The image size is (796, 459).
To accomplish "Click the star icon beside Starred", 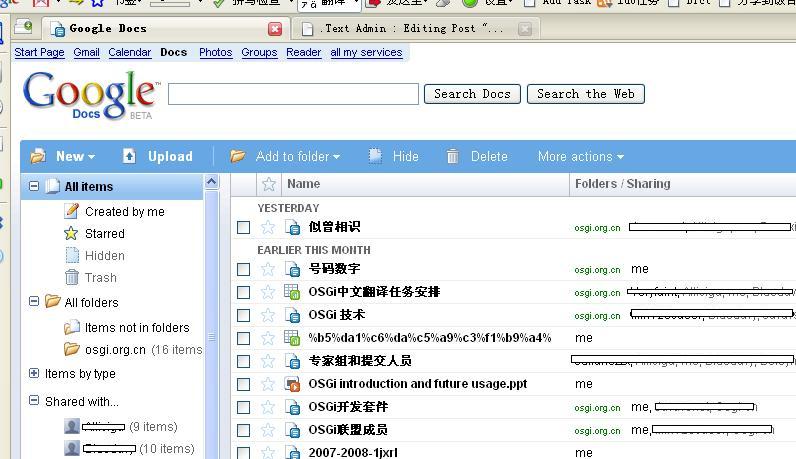I will 71,234.
